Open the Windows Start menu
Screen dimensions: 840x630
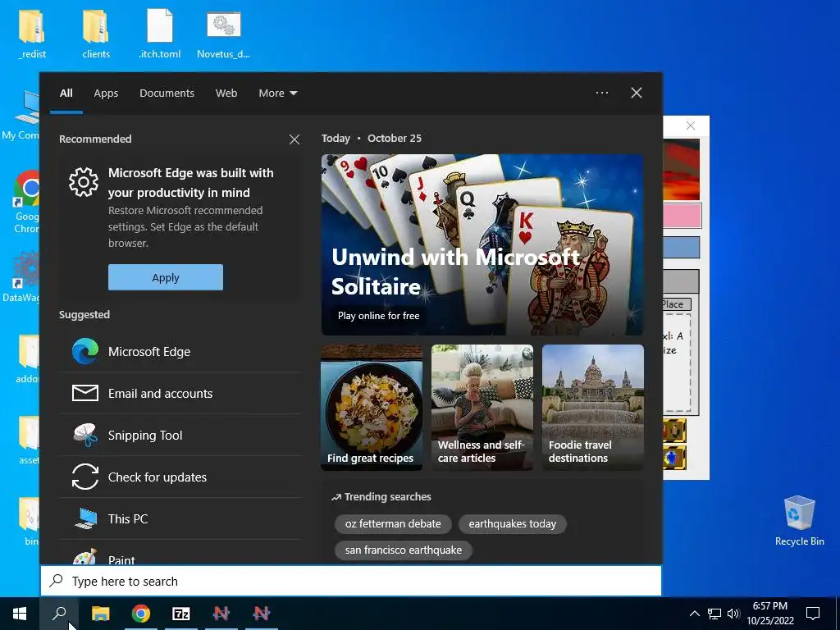pos(20,614)
